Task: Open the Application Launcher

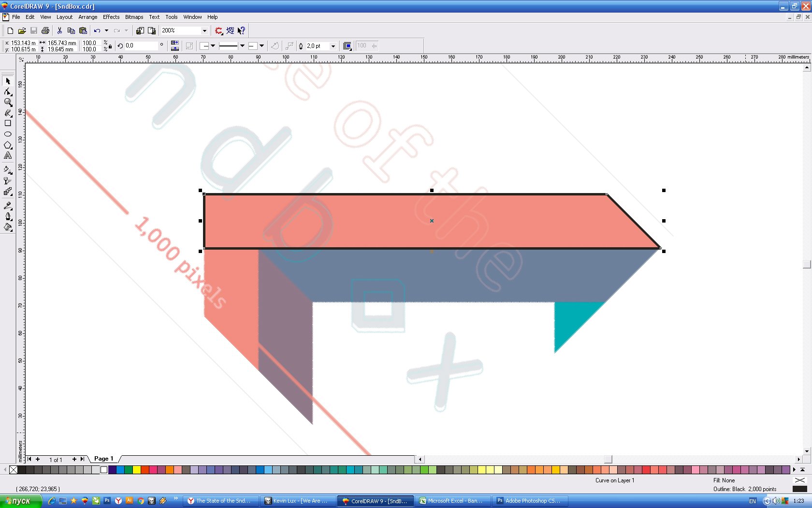Action: (x=219, y=30)
